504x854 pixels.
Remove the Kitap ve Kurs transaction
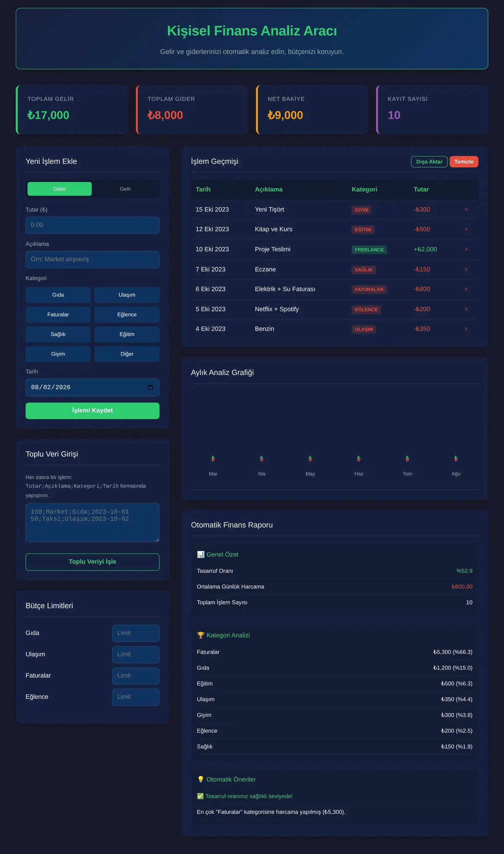pos(466,229)
